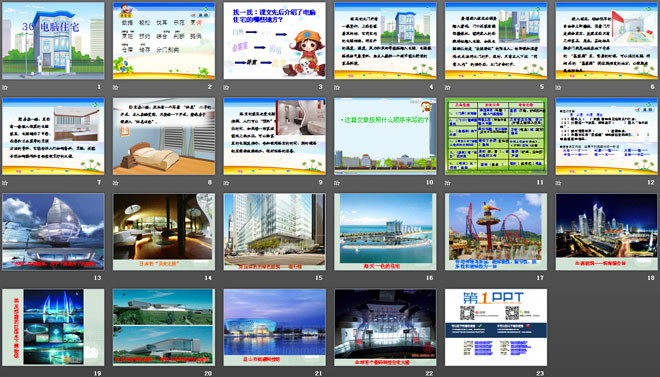Click the slide number label 8
The image size is (660, 377).
click(210, 182)
